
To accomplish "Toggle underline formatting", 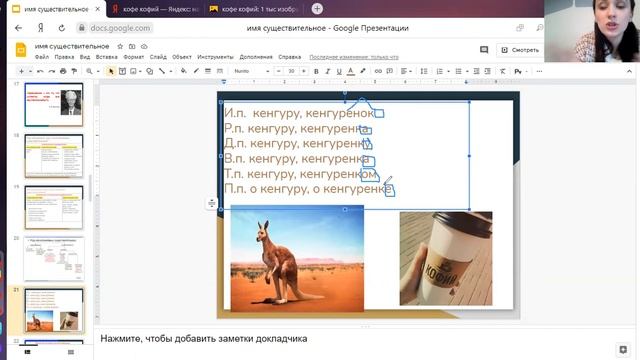I will (x=339, y=71).
